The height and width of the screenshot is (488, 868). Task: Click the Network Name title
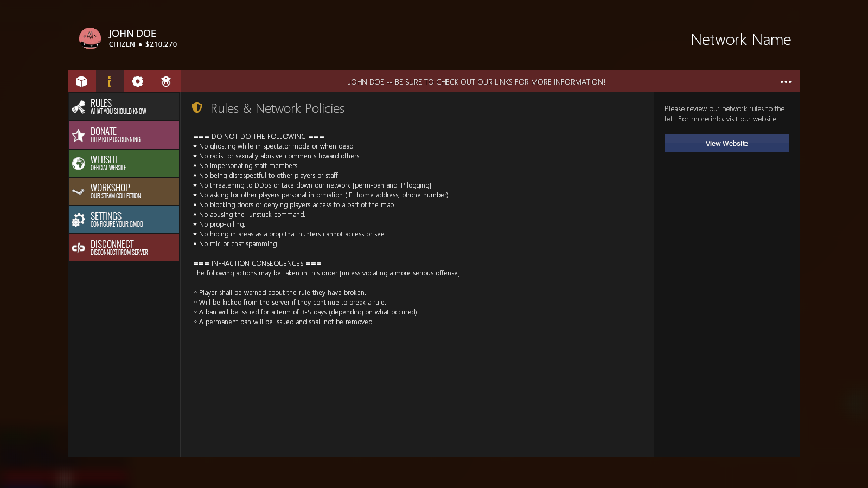[741, 40]
